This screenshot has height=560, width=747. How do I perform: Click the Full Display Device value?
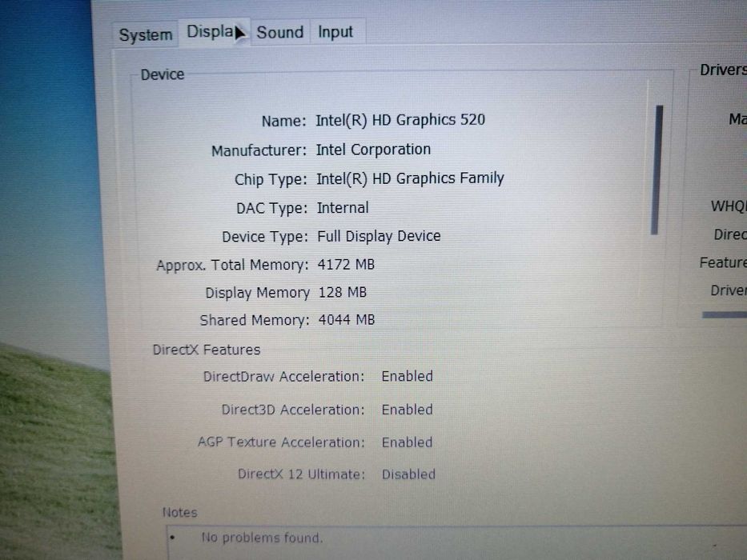(x=379, y=236)
